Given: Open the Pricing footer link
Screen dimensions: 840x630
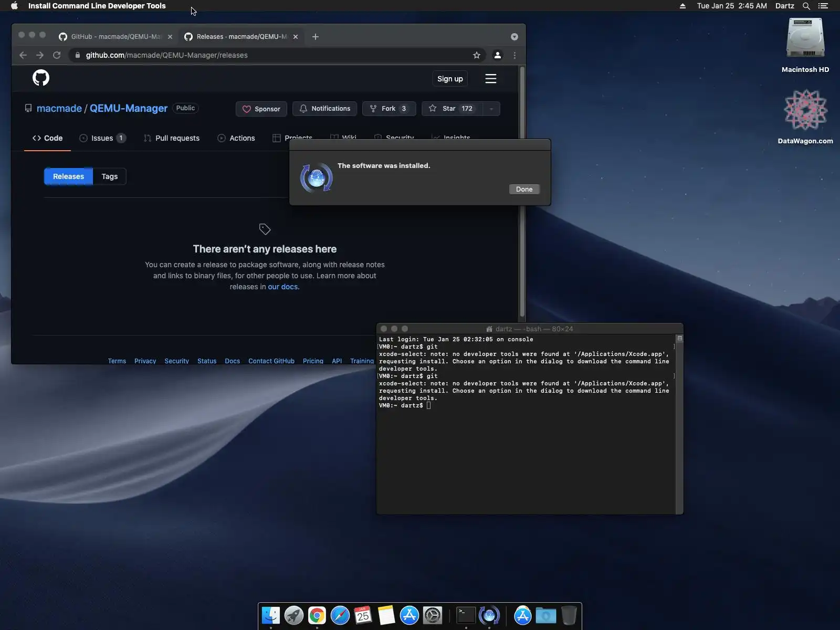Looking at the screenshot, I should pyautogui.click(x=313, y=361).
